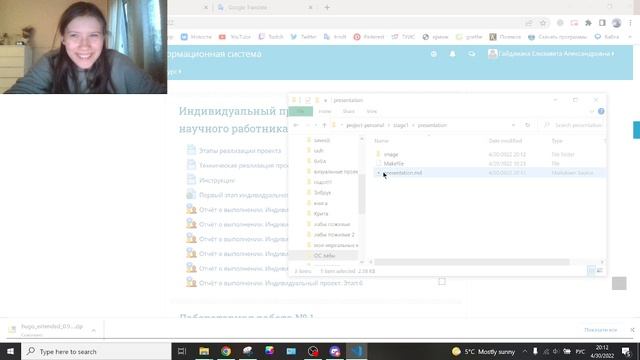The image size is (640, 360).
Task: Open user name dropdown in site header
Action: coord(551,54)
